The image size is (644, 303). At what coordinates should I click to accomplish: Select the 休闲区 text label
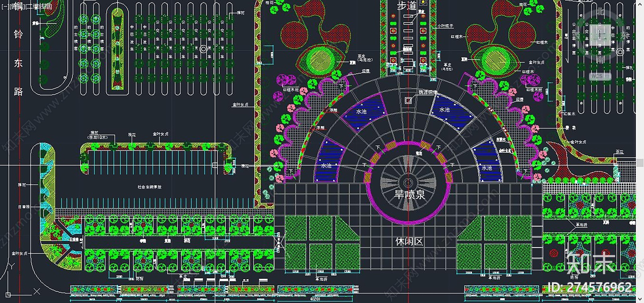point(409,241)
